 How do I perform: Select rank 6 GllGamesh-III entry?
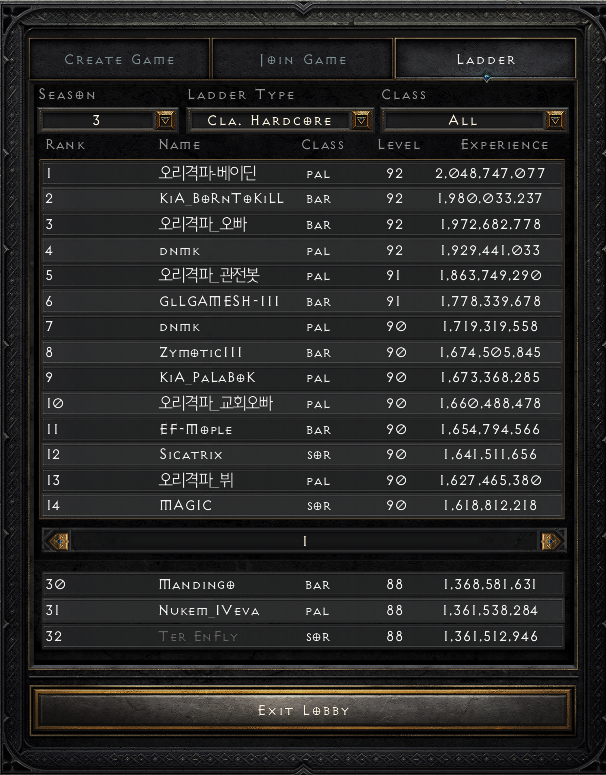click(303, 301)
